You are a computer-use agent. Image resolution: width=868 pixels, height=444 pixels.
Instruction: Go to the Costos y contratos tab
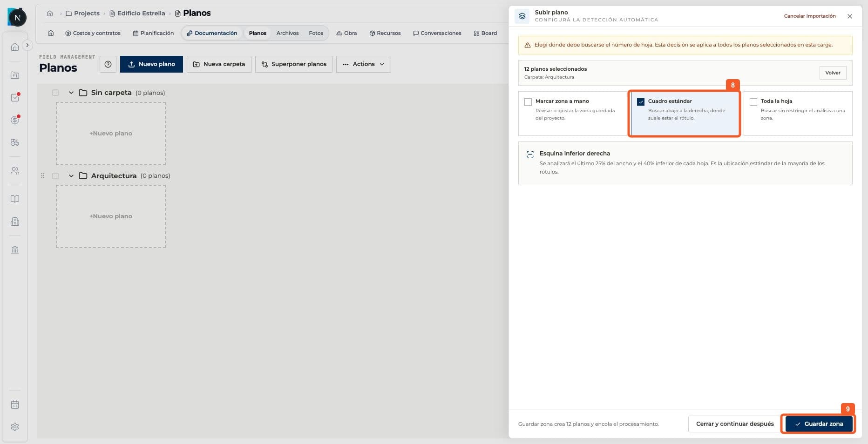[x=93, y=33]
